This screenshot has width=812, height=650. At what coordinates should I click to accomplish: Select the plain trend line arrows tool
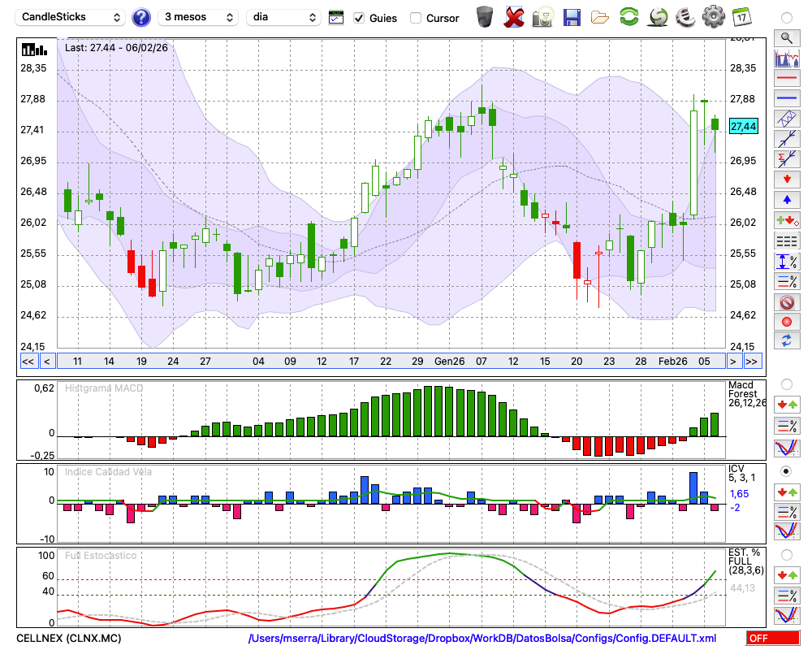tap(787, 139)
